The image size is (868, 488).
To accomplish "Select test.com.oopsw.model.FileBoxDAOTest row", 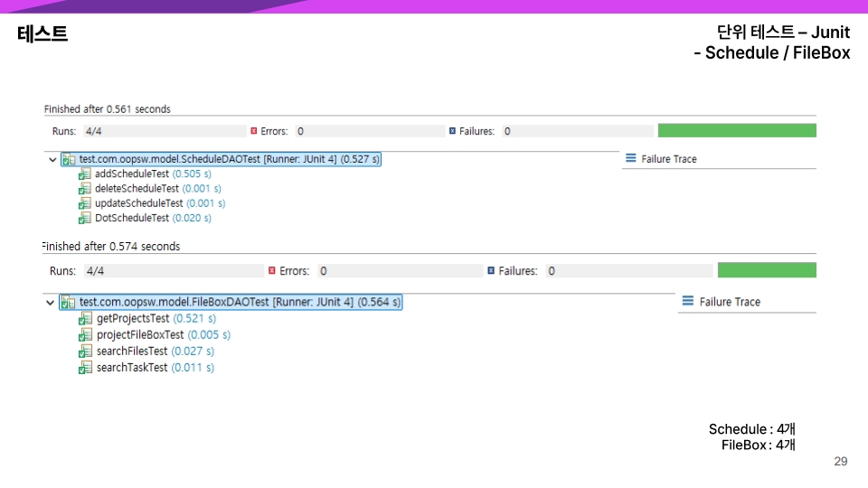I will [231, 302].
